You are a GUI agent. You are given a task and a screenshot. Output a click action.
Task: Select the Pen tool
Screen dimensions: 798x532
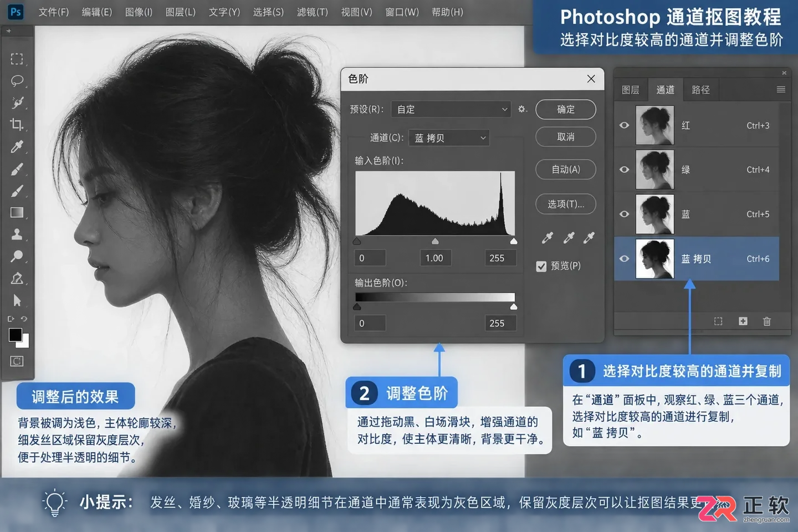pyautogui.click(x=17, y=278)
